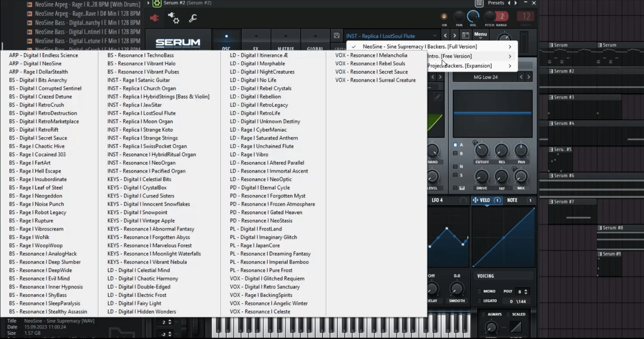Enable MONO voicing
Screen dimensions: 644x339
tap(479, 291)
